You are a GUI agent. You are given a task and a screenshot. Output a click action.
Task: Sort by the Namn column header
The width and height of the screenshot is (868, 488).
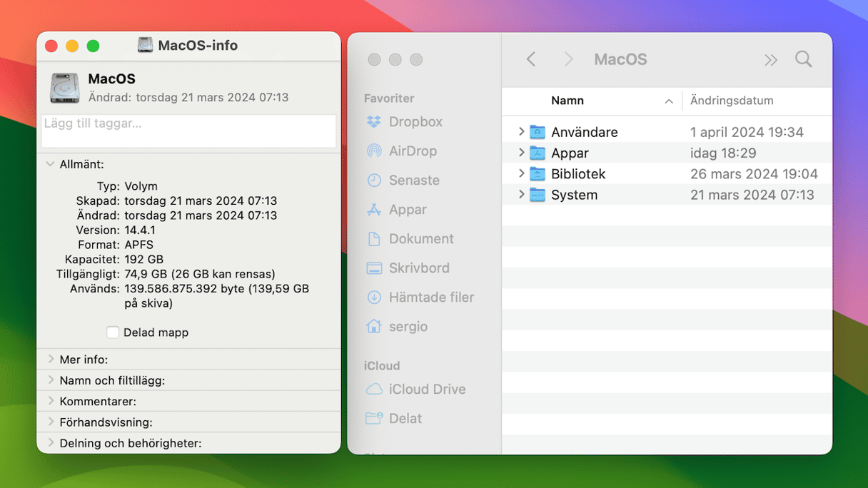567,101
